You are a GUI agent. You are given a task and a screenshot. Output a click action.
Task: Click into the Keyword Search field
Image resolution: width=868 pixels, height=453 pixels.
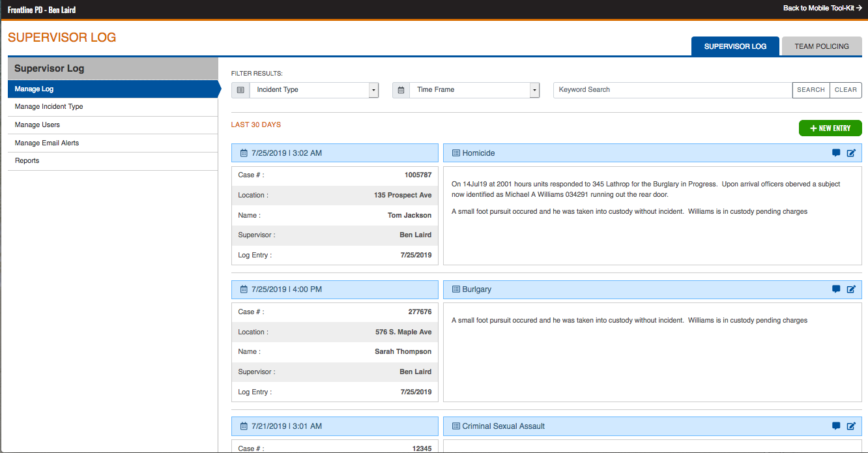(x=671, y=90)
